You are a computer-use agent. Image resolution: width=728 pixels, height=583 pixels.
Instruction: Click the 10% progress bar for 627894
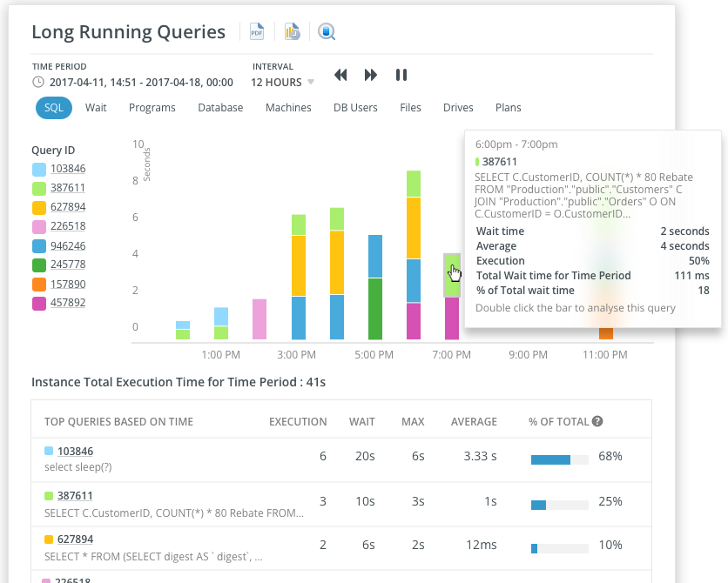(559, 549)
